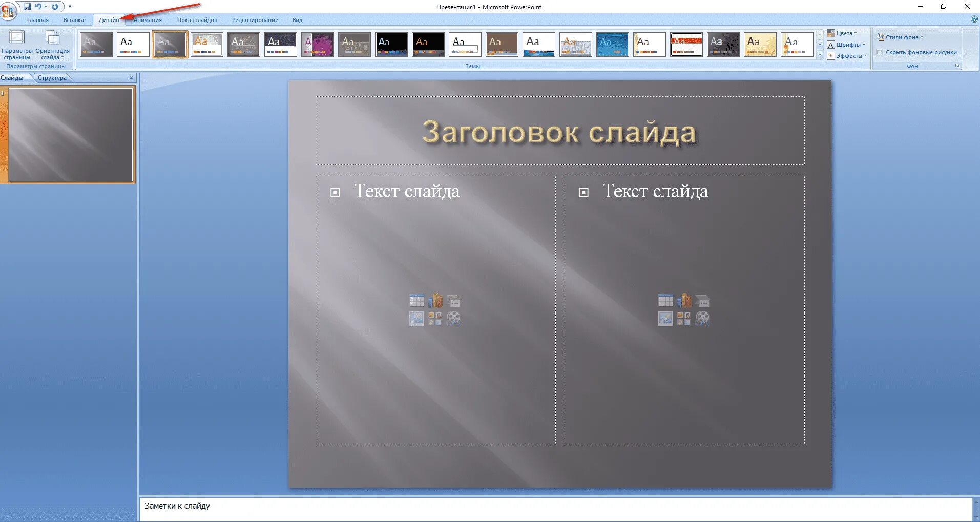980x522 pixels.
Task: Open the undo history dropdown arrow
Action: (x=46, y=7)
